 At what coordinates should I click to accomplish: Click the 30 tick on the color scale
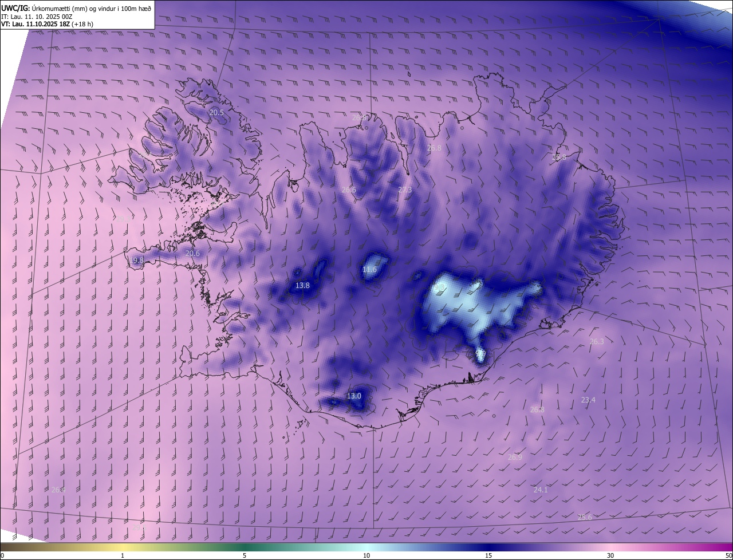(610, 556)
